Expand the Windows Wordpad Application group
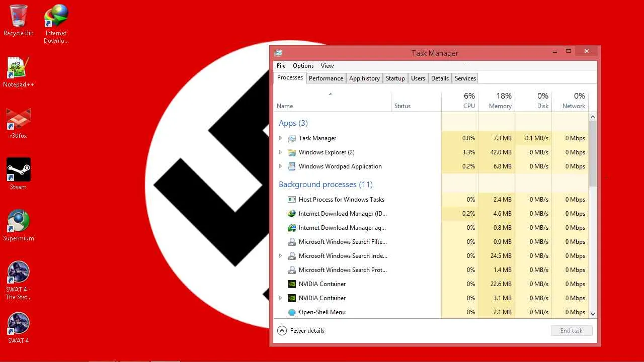Screen dimensions: 644x362 (281, 166)
